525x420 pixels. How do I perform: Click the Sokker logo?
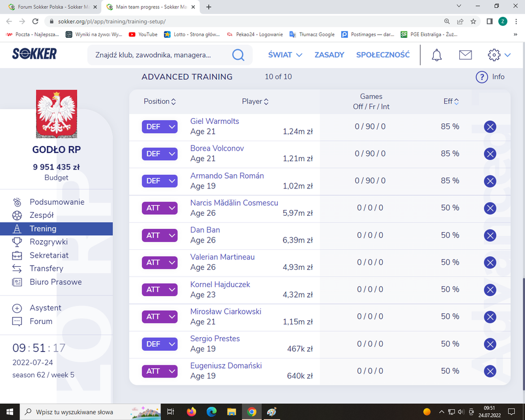click(x=35, y=54)
